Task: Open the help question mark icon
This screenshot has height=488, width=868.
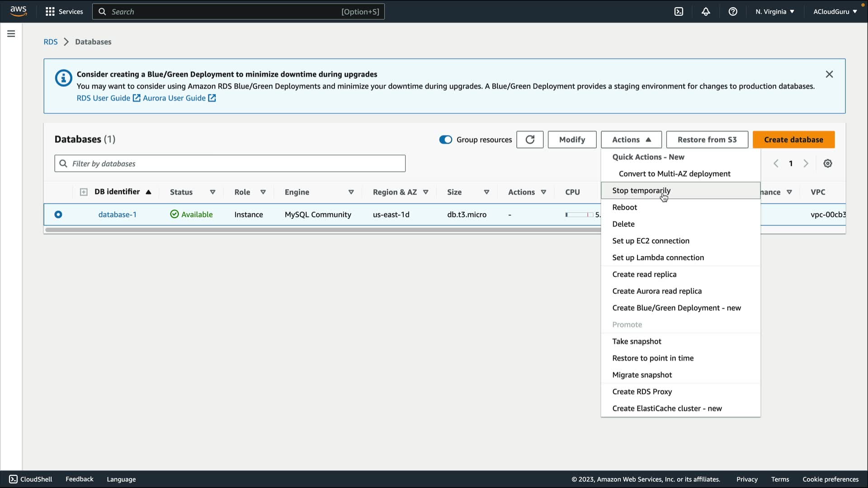Action: [733, 12]
